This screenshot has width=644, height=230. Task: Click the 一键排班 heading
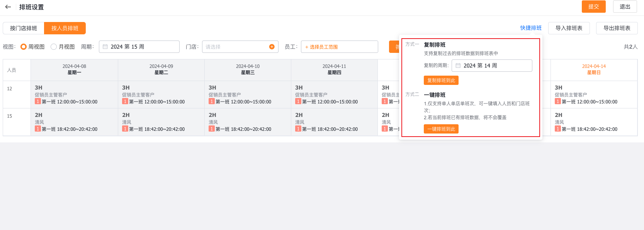435,95
